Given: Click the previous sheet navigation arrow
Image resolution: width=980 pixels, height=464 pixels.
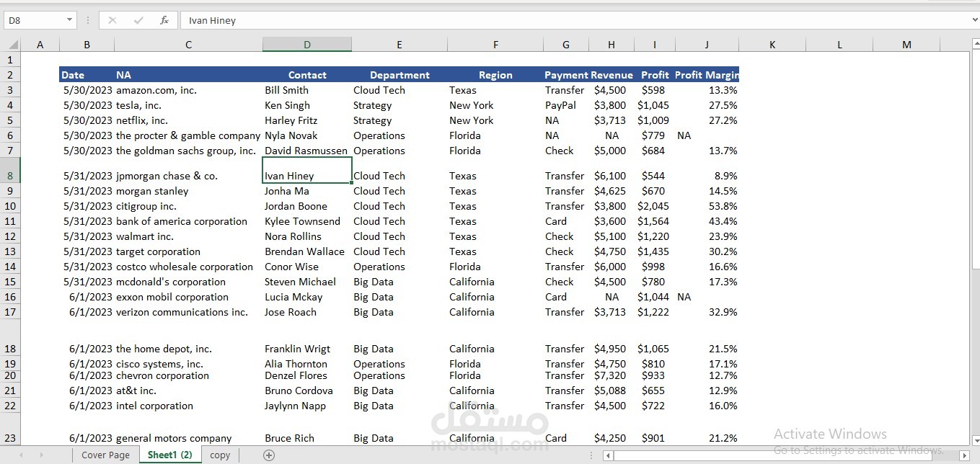Looking at the screenshot, I should click(21, 455).
